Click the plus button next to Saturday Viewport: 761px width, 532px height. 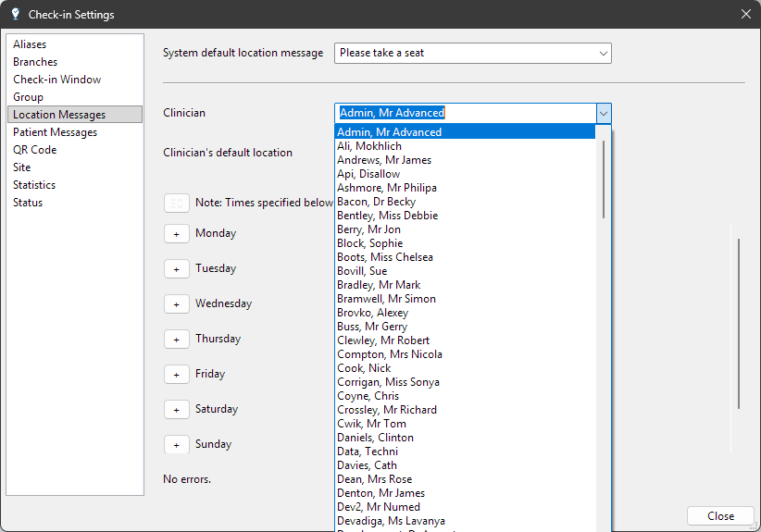[176, 410]
